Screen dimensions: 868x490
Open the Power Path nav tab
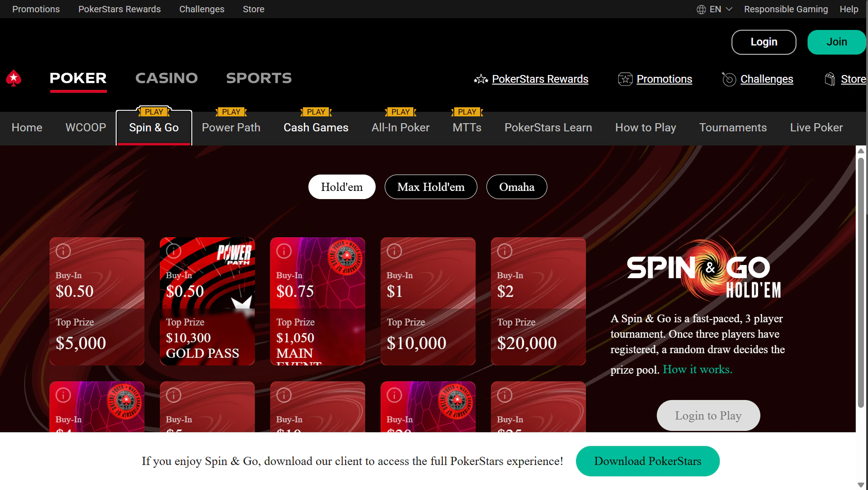coord(231,128)
